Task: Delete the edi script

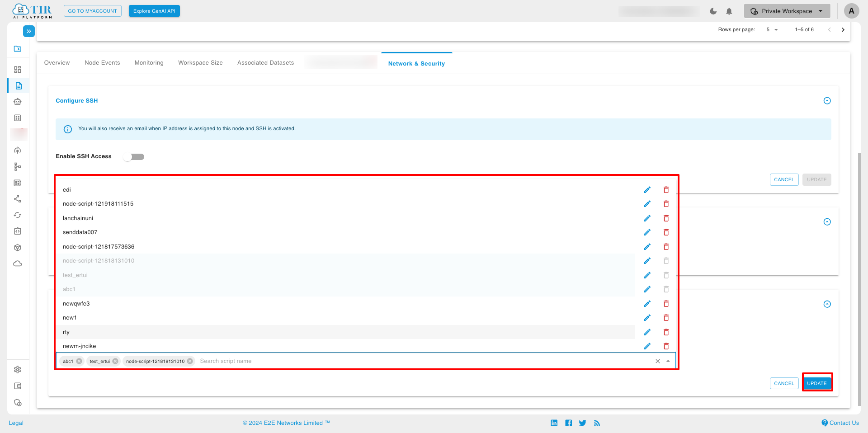Action: (666, 190)
